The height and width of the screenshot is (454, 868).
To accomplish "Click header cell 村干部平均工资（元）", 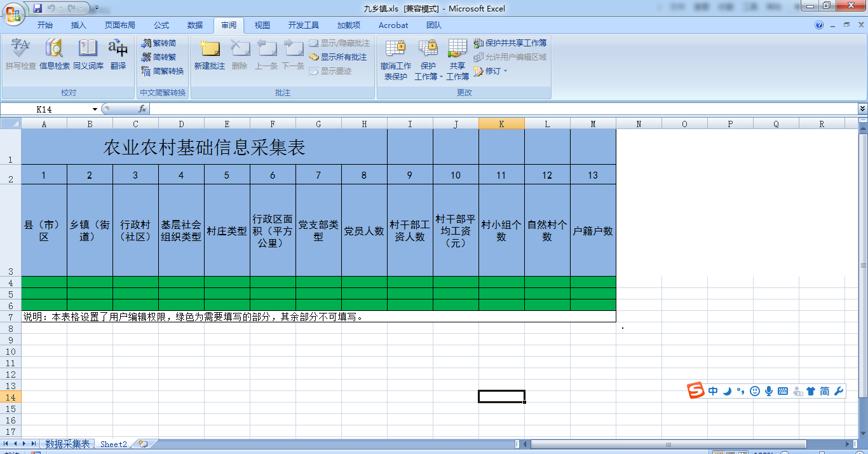I will [x=456, y=230].
